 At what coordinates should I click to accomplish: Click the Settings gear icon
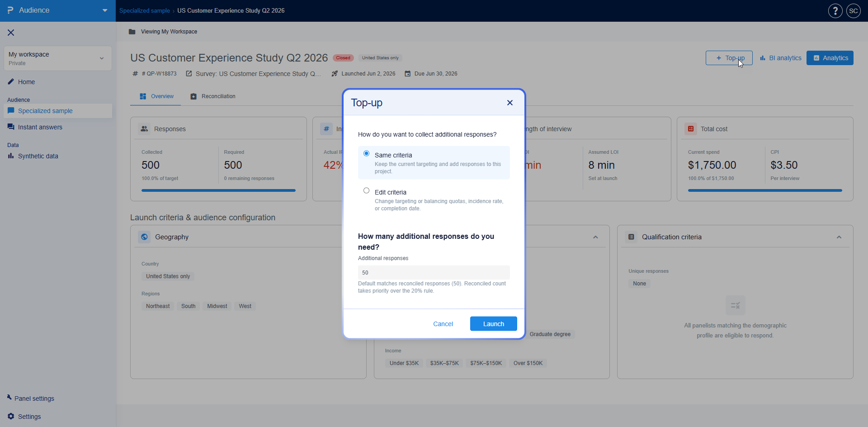tap(11, 416)
